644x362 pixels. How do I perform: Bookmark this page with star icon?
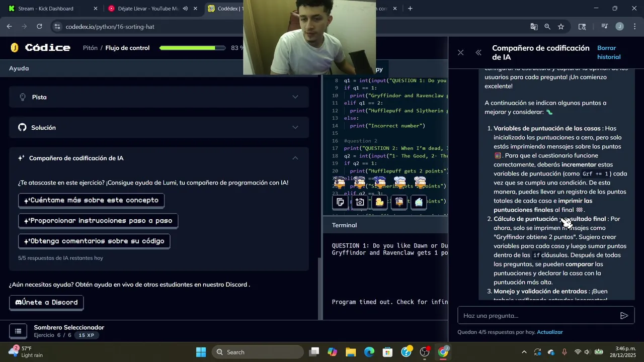561,27
